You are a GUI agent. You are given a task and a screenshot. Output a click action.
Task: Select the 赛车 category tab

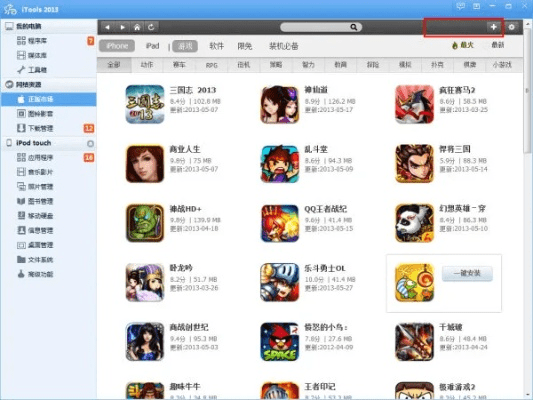[x=179, y=65]
